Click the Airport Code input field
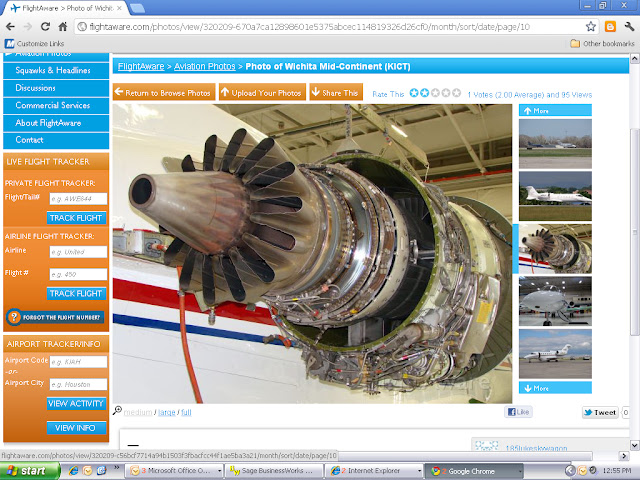The image size is (640, 480). point(78,362)
